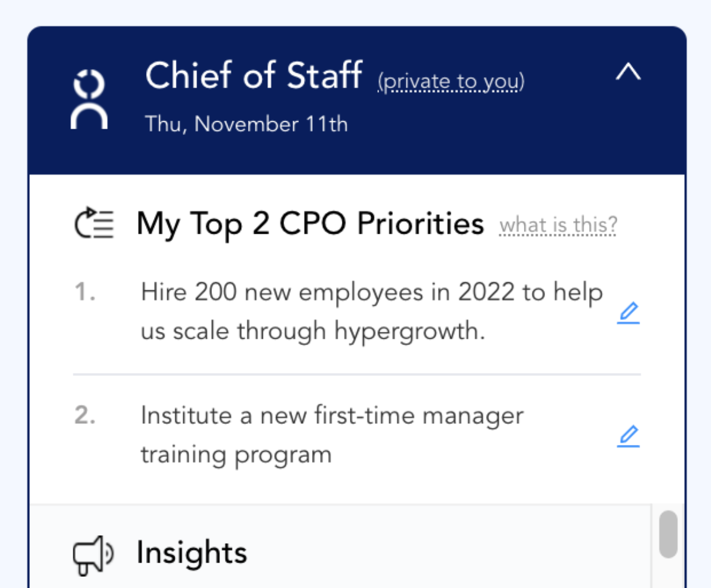The image size is (711, 588).
Task: Edit the hire 200 employees priority
Action: 628,315
